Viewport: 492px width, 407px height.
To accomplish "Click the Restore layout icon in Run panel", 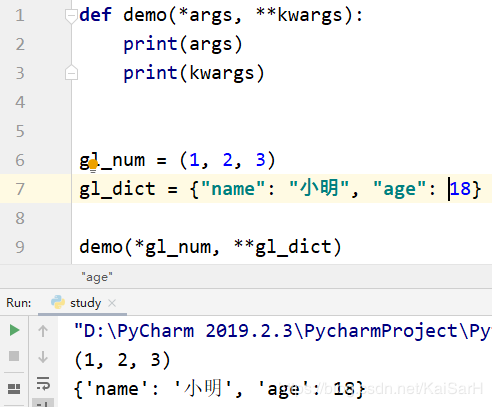I will [x=14, y=389].
